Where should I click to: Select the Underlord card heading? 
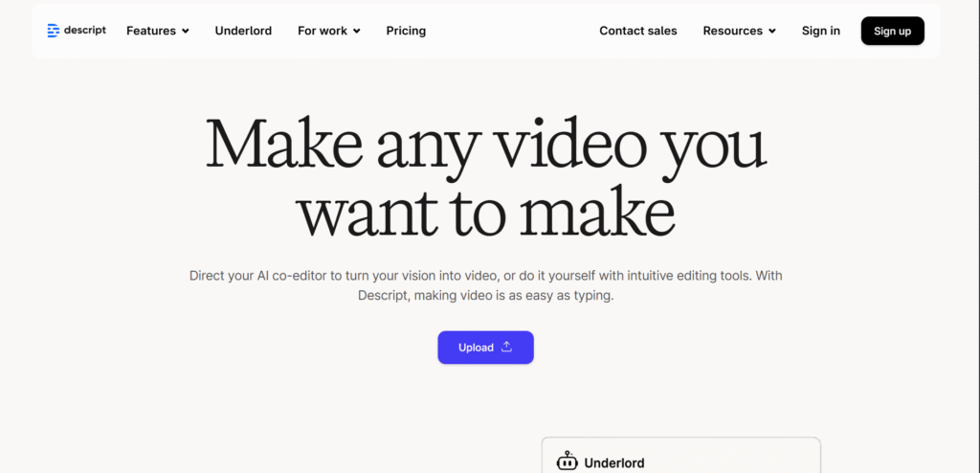pos(613,462)
